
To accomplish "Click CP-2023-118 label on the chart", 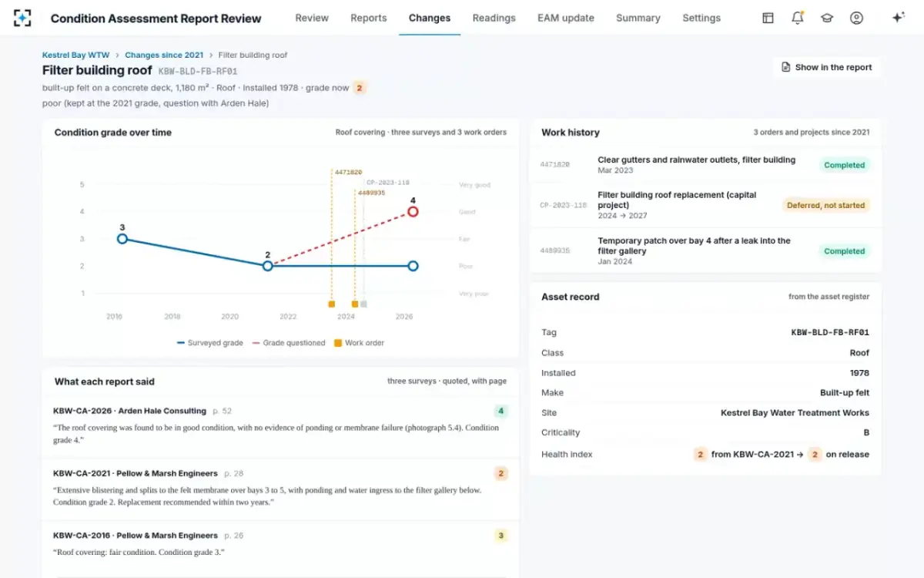I will (x=387, y=183).
